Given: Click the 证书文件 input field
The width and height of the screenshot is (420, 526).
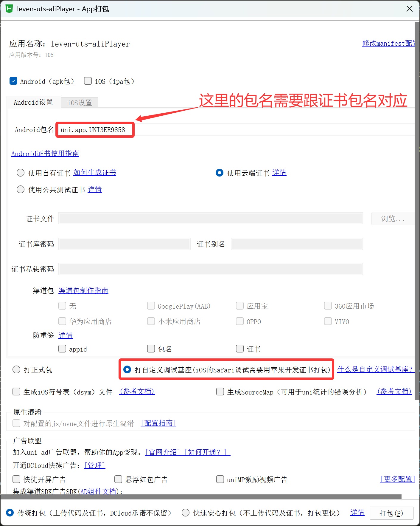Looking at the screenshot, I should [211, 219].
